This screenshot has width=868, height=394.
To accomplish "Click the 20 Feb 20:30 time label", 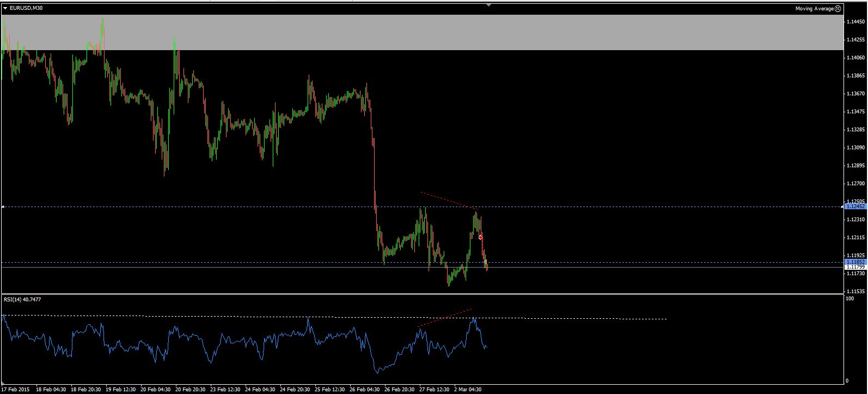I will (x=190, y=390).
